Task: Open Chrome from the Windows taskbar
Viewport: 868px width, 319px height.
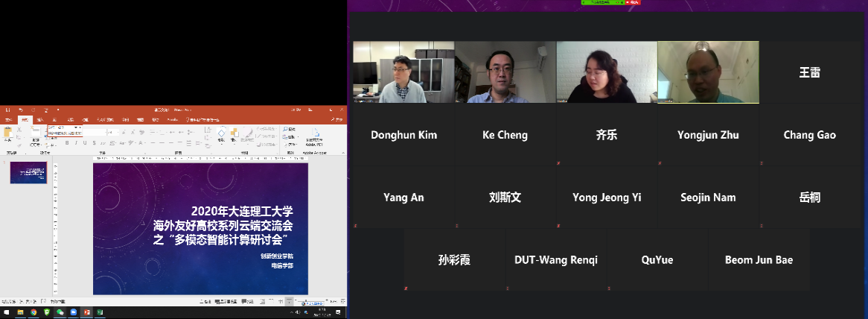Action: tap(33, 312)
